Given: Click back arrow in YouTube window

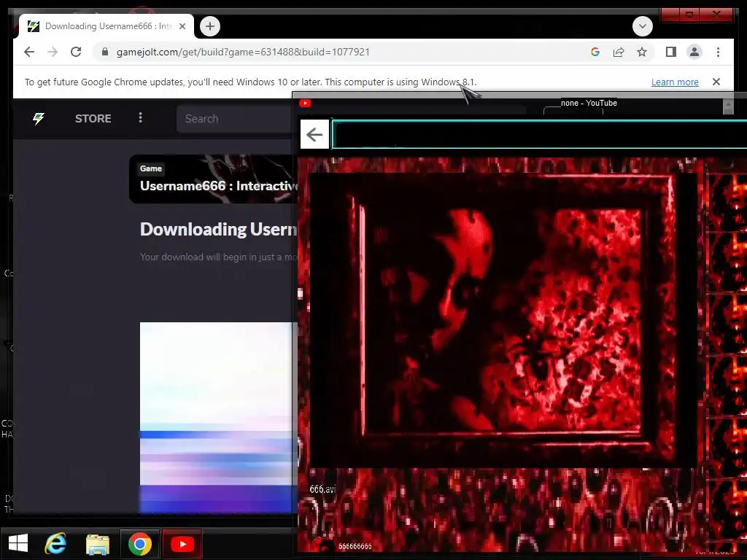Looking at the screenshot, I should tap(314, 135).
